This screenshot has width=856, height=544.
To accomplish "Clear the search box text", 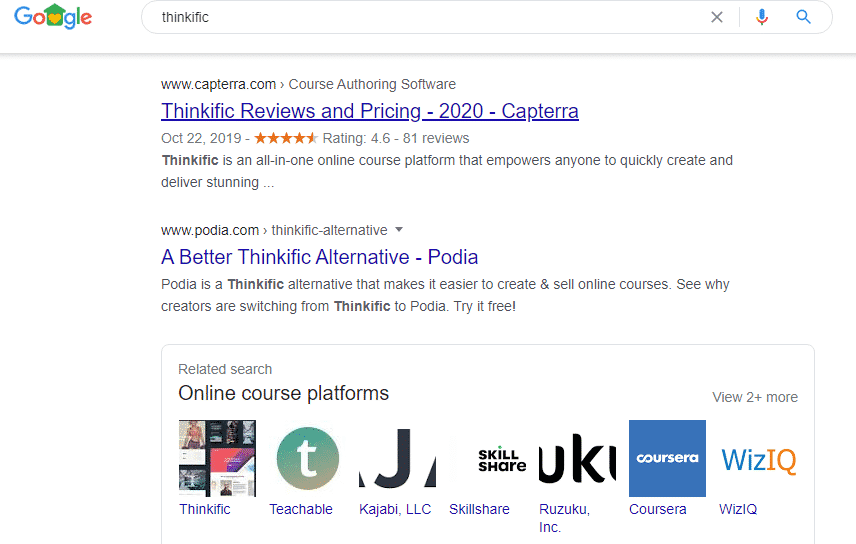I will [717, 17].
